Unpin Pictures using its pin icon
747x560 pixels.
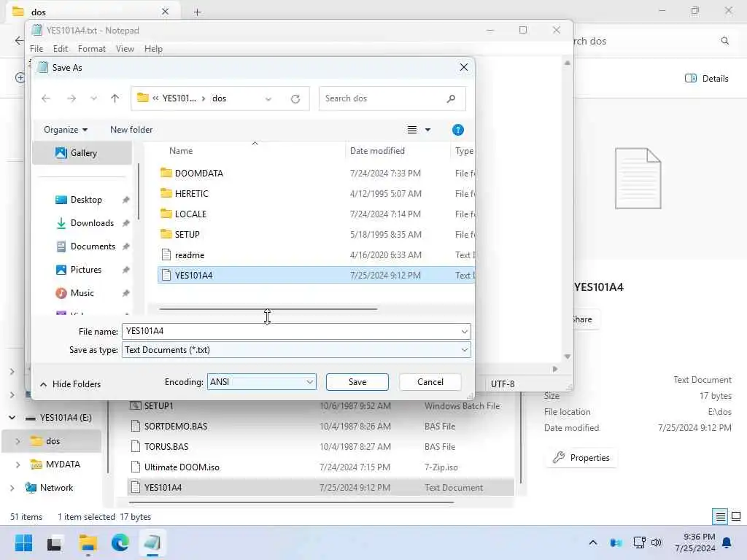pyautogui.click(x=125, y=270)
